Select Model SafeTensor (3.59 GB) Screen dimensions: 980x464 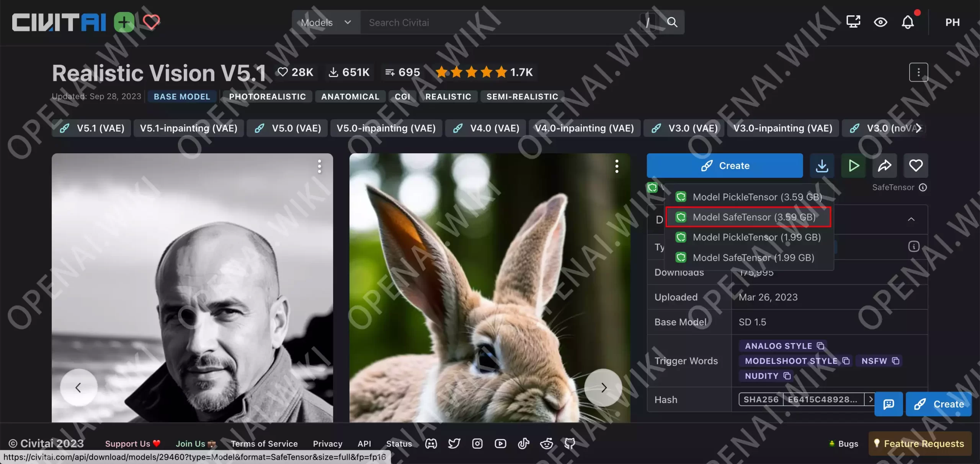(749, 217)
